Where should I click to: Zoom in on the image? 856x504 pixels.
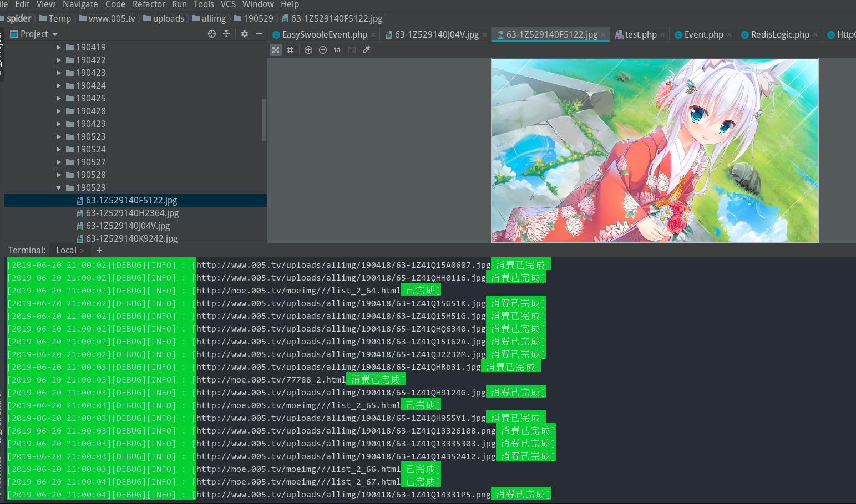coord(308,50)
